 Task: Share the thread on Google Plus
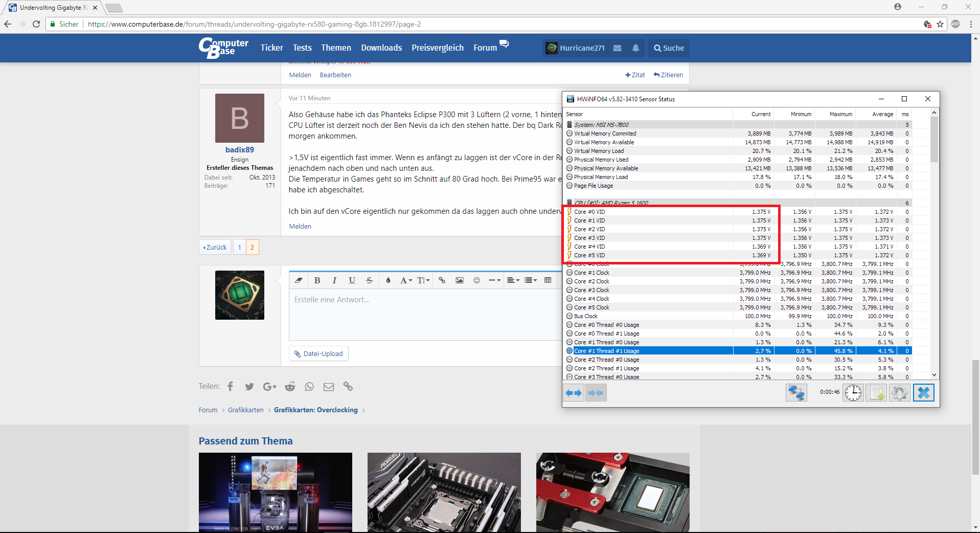pos(269,387)
